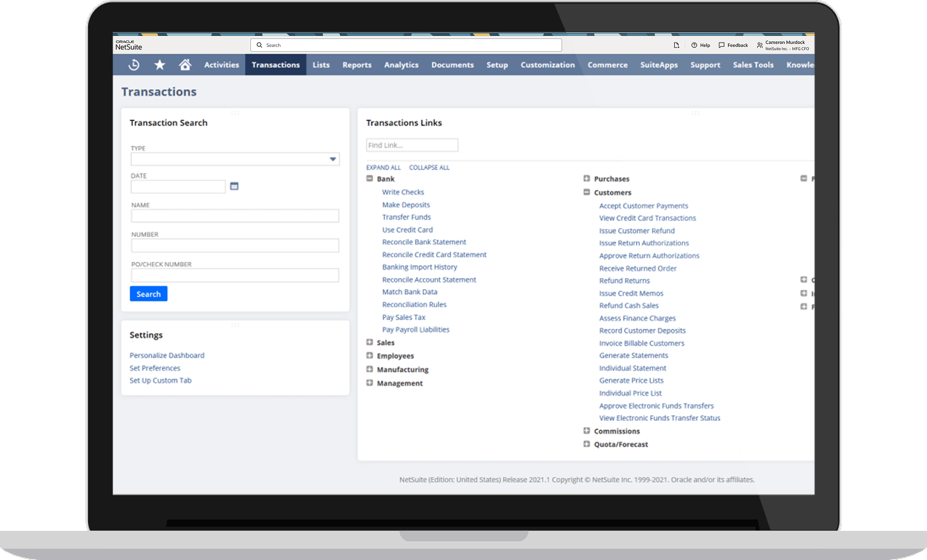Click the Create New page icon
Viewport: 927px width, 560px height.
[676, 45]
